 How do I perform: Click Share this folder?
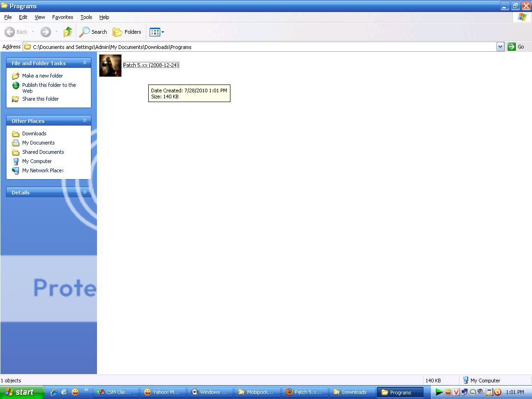pyautogui.click(x=40, y=99)
